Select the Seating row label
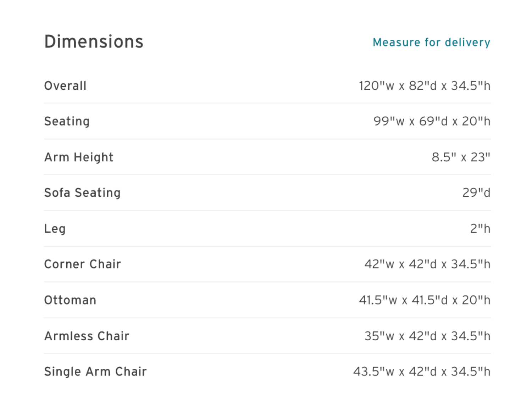532x418 pixels. point(67,121)
